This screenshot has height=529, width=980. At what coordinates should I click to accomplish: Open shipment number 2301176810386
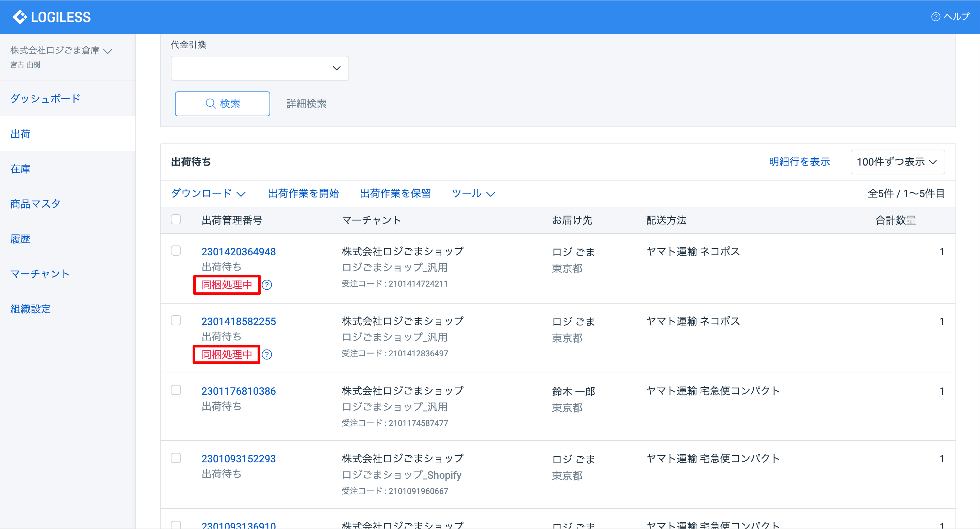[239, 391]
